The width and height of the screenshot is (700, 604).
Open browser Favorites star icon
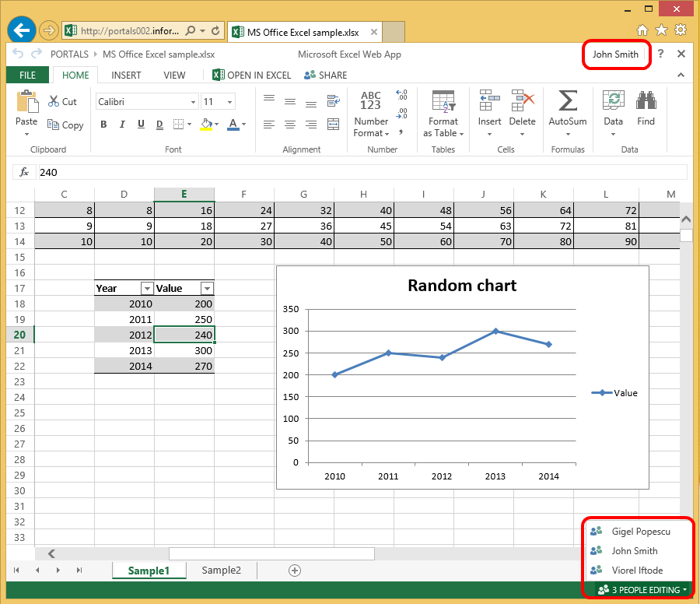(661, 30)
